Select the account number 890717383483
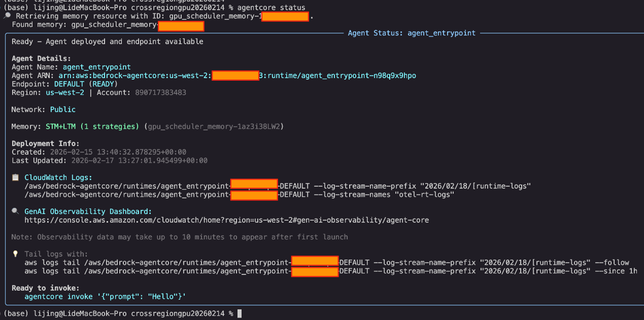The image size is (644, 320). (x=160, y=93)
